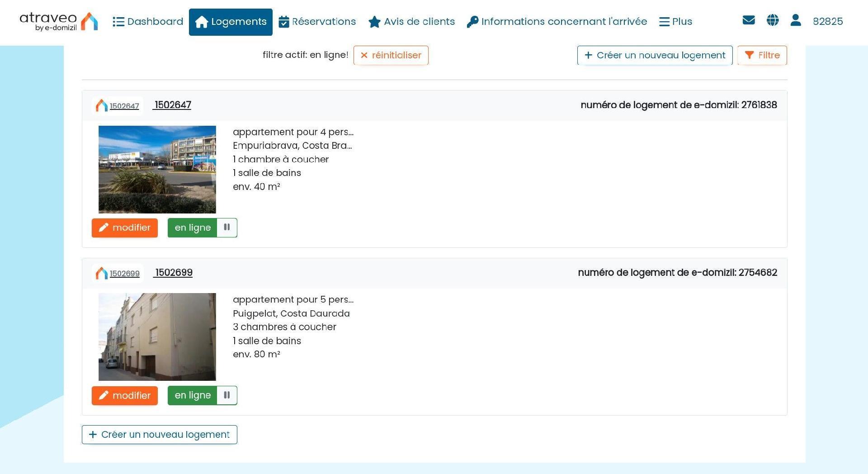The height and width of the screenshot is (474, 868).
Task: Toggle 'en ligne' status for Puigpelat apartment
Action: [193, 395]
